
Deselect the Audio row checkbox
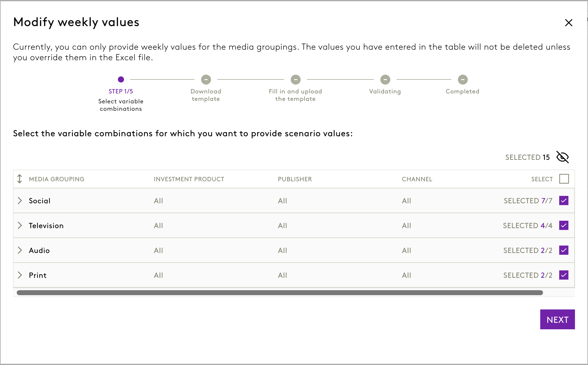pyautogui.click(x=564, y=250)
